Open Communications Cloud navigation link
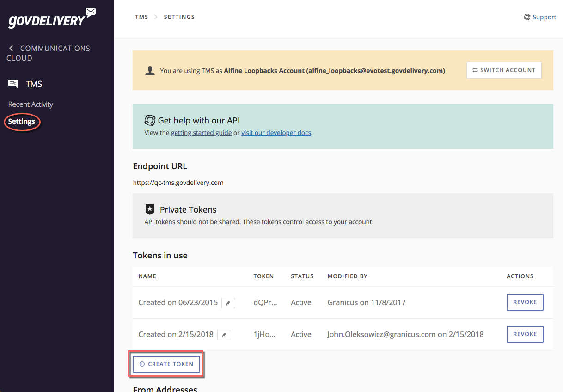Image resolution: width=563 pixels, height=392 pixels. tap(48, 53)
